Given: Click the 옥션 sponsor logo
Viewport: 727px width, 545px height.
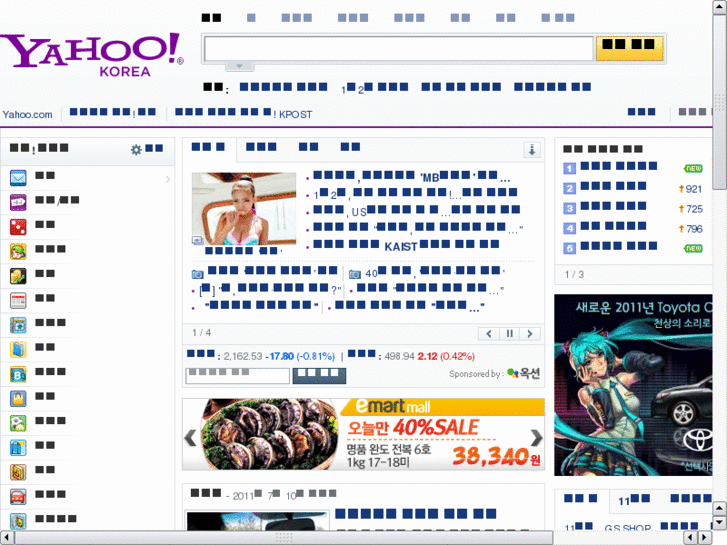Looking at the screenshot, I should coord(523,373).
